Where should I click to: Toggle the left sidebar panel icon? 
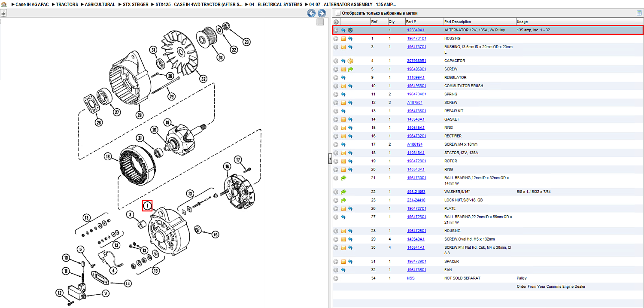click(3, 13)
